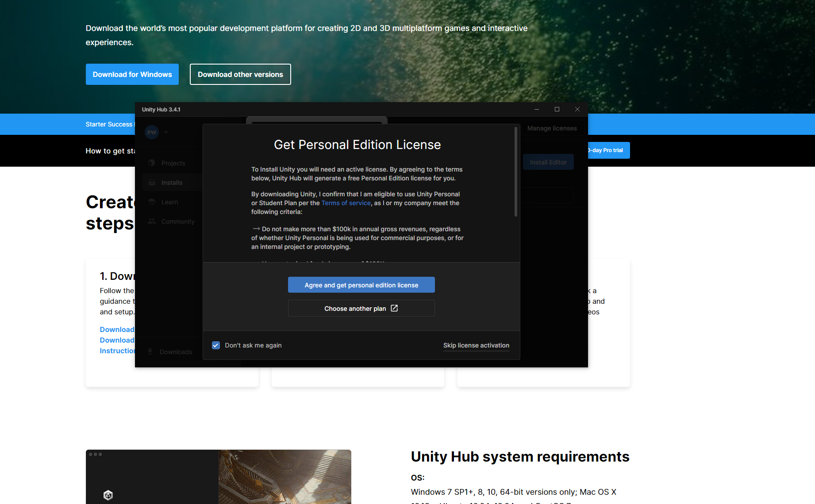
Task: Click the Download for Windows button
Action: [132, 74]
